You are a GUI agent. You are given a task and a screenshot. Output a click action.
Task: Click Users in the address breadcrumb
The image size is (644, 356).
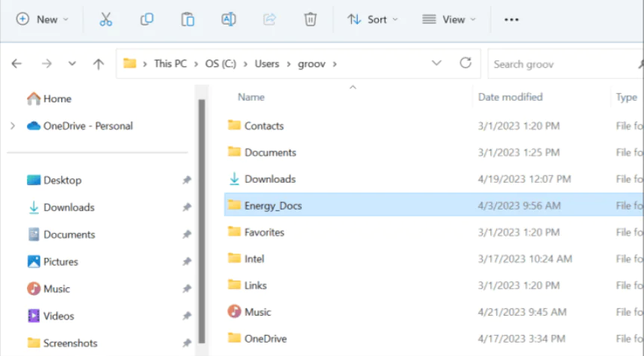click(267, 63)
